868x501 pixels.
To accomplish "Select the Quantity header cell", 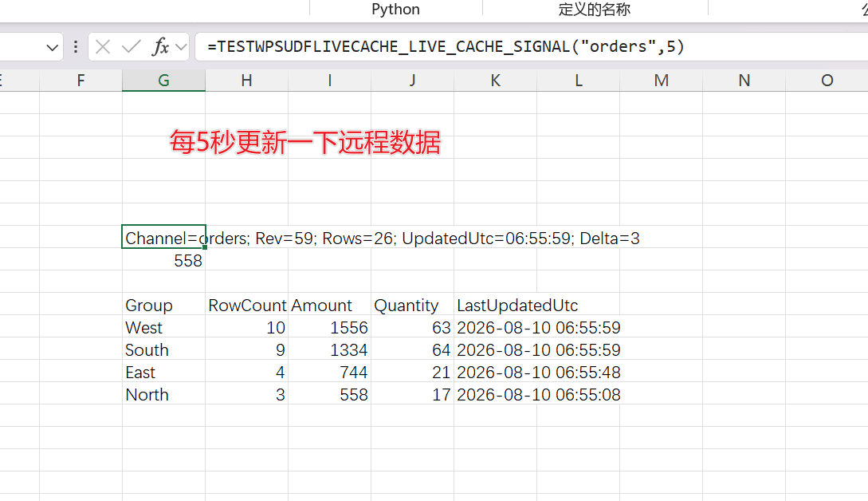I will click(x=412, y=305).
